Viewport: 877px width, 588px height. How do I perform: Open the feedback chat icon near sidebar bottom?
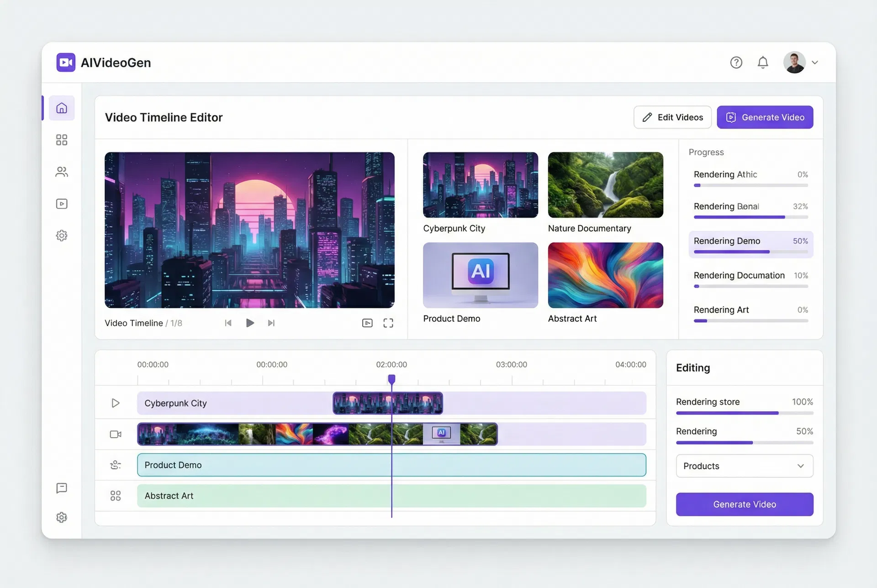(x=62, y=488)
